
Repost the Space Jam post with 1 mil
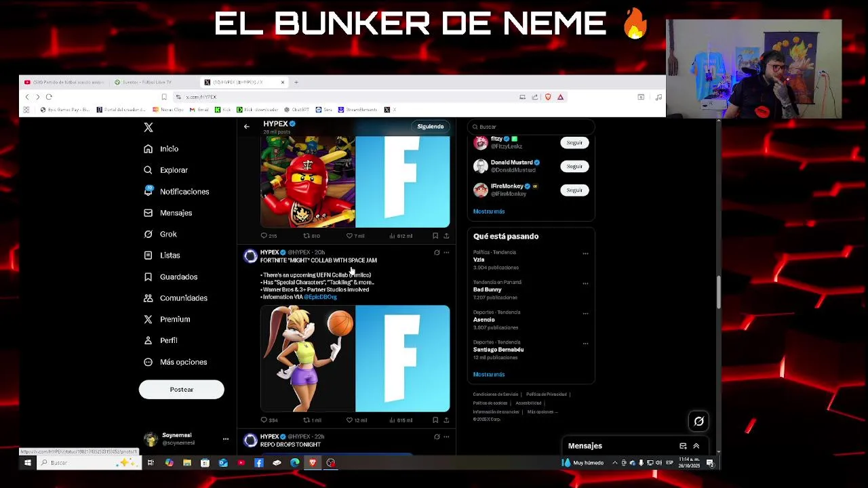pos(312,420)
